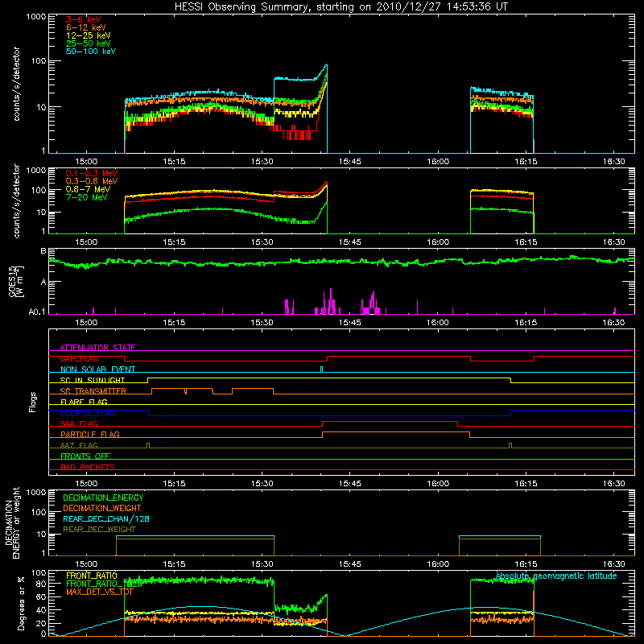Click the orange "SC_TRANSMITTER" flag label
644x644 pixels.
[93, 391]
